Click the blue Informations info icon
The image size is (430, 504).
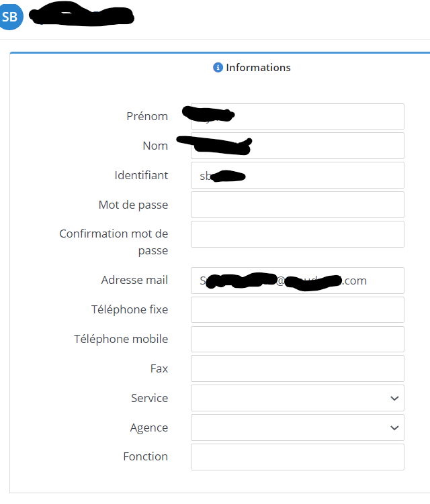point(218,68)
